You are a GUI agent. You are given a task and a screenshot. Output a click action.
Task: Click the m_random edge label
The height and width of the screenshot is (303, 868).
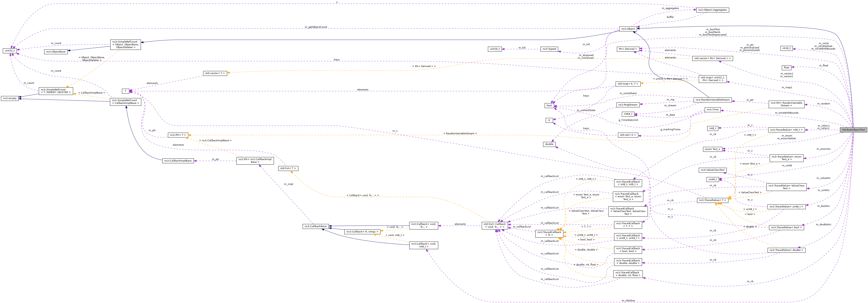[823, 104]
